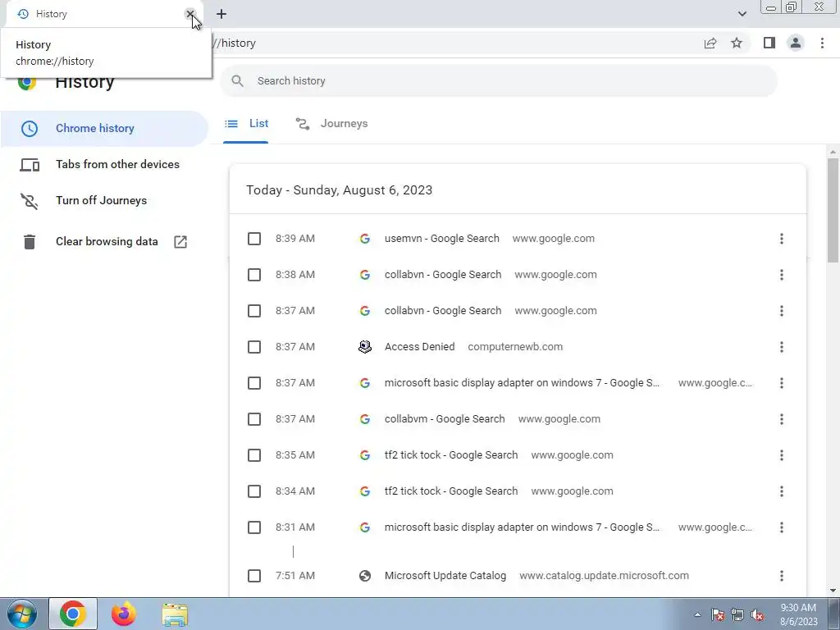Check the 8:37 AM collabvn Google Search entry
Image resolution: width=840 pixels, height=630 pixels.
click(x=254, y=311)
